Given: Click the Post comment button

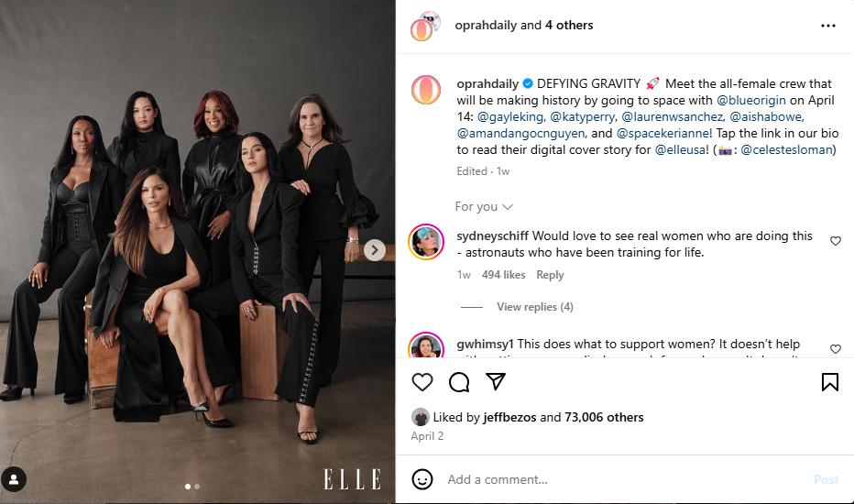Looking at the screenshot, I should (x=826, y=479).
